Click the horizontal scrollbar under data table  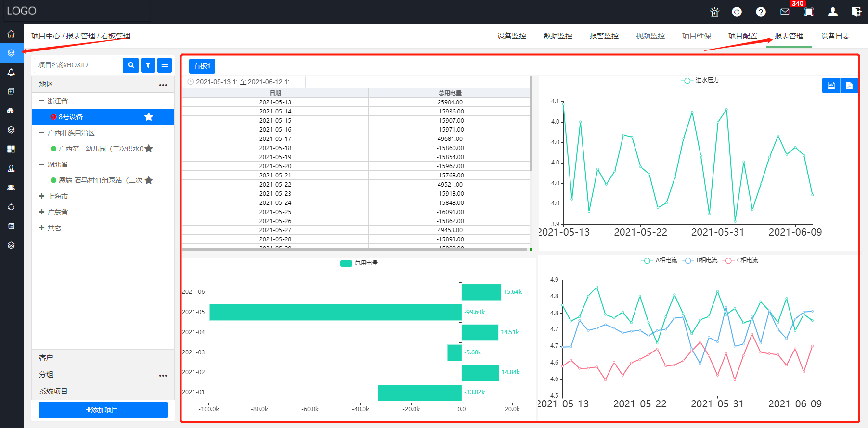point(354,249)
